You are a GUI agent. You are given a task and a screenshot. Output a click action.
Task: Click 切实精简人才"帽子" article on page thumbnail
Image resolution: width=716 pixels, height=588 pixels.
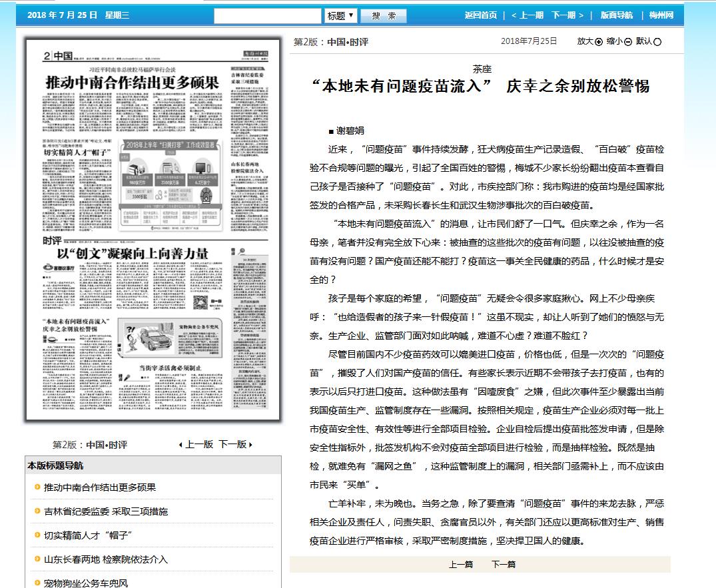[x=77, y=152]
